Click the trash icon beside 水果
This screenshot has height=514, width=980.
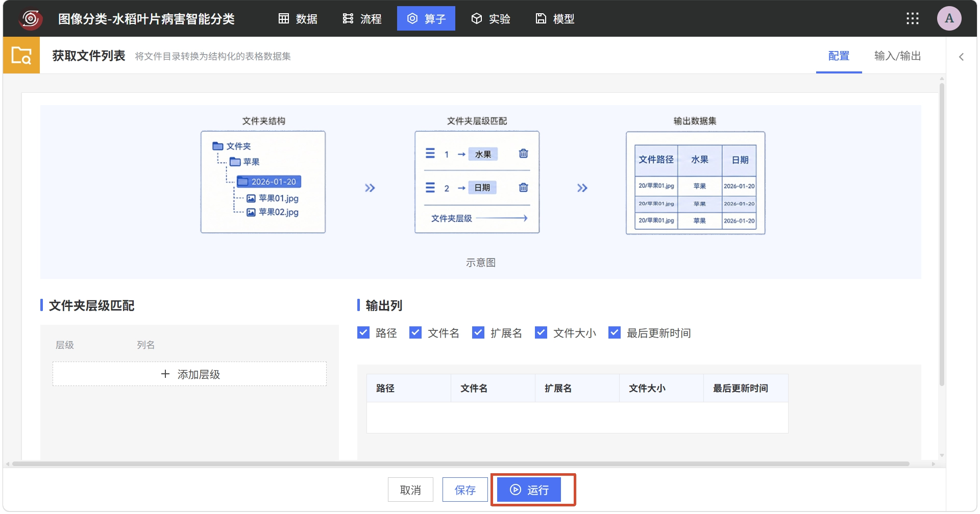523,153
